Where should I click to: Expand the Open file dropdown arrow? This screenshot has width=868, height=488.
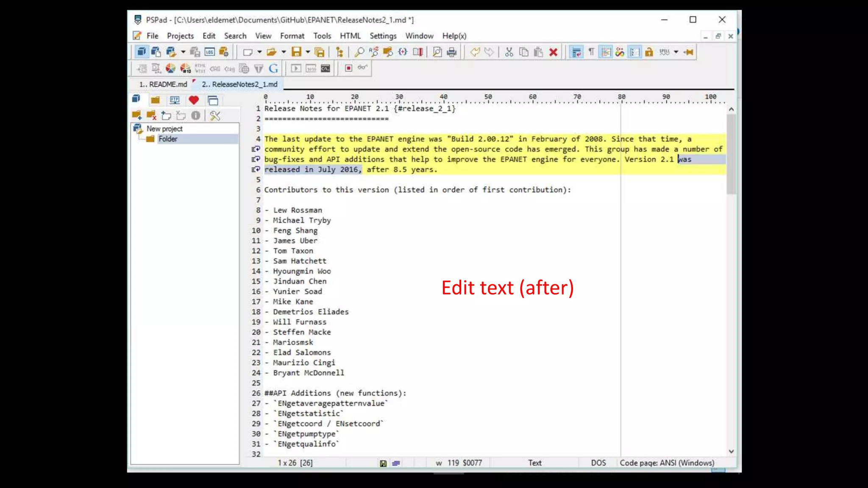click(284, 52)
